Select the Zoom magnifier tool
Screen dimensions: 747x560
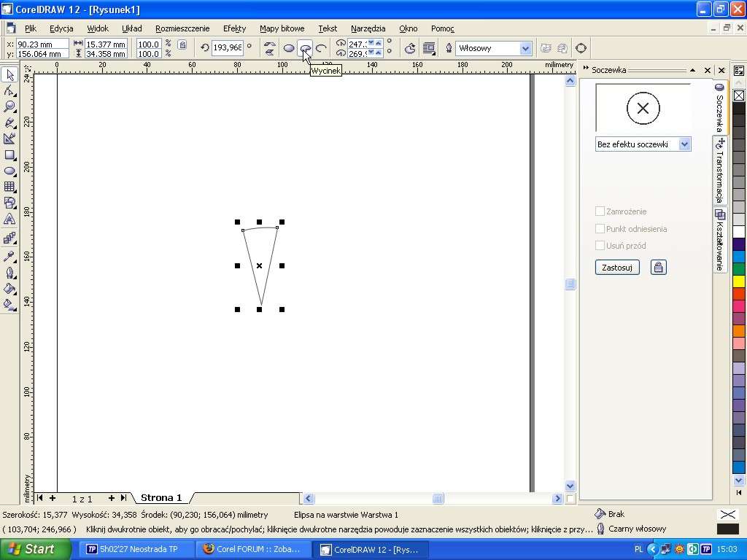[x=9, y=106]
